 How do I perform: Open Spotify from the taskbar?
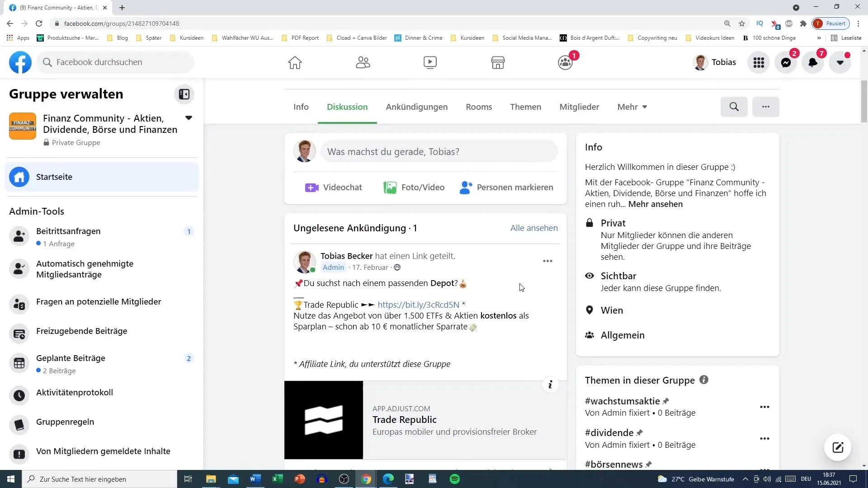[x=455, y=479]
